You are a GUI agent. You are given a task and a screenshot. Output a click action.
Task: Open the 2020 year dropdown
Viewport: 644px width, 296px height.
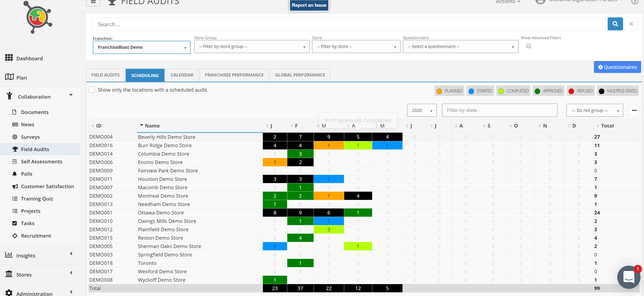pyautogui.click(x=422, y=110)
